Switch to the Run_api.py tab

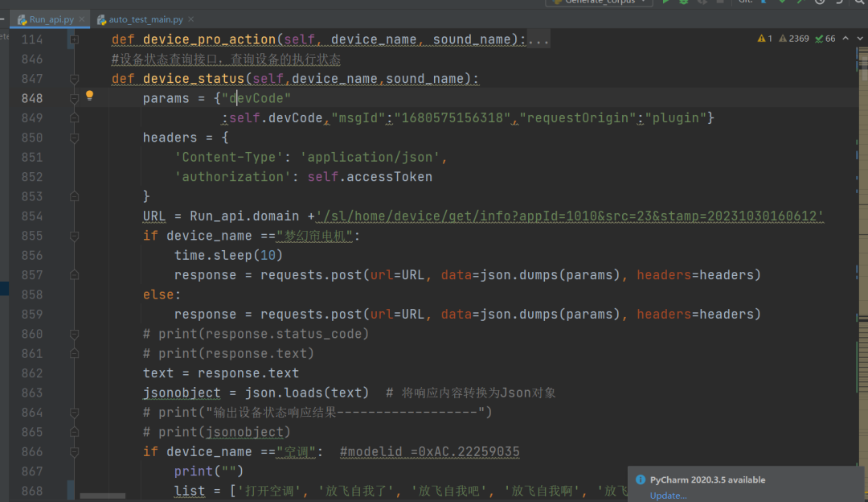[51, 19]
